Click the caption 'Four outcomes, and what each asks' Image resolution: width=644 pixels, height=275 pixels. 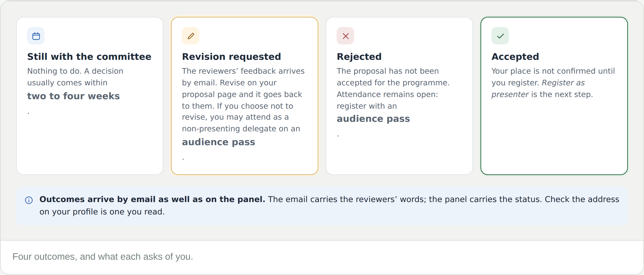[x=103, y=257]
